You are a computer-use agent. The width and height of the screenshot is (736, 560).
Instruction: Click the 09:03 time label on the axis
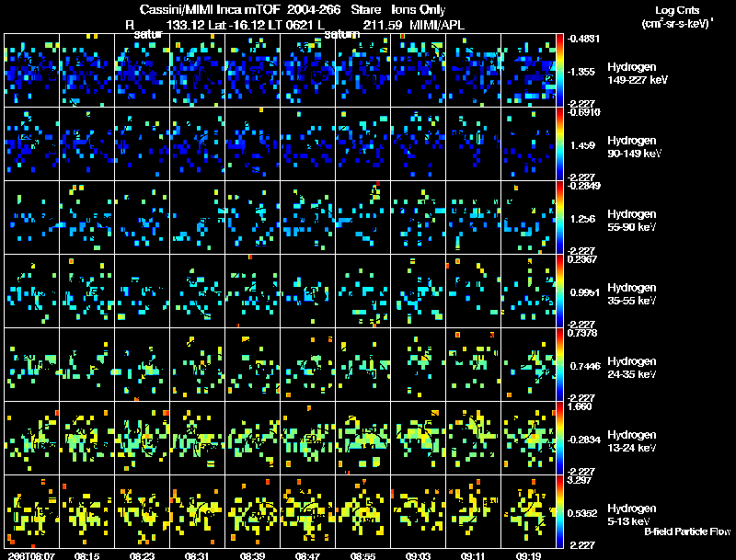click(x=418, y=555)
